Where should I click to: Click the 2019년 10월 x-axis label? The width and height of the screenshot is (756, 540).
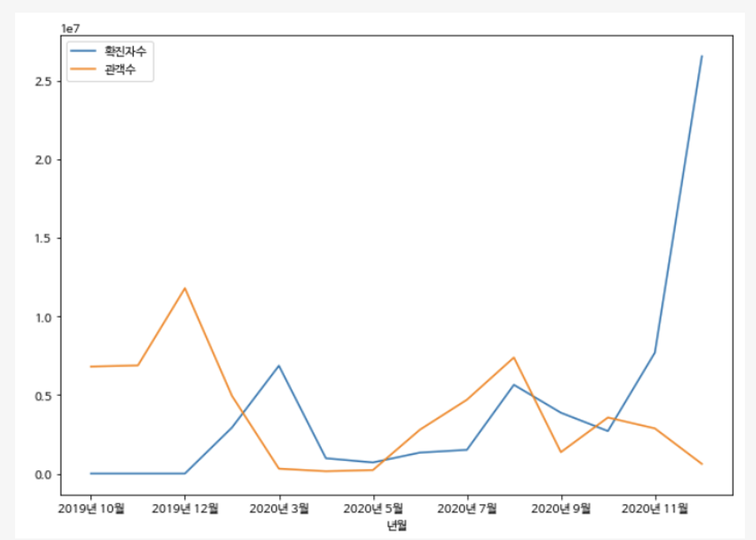pyautogui.click(x=91, y=508)
